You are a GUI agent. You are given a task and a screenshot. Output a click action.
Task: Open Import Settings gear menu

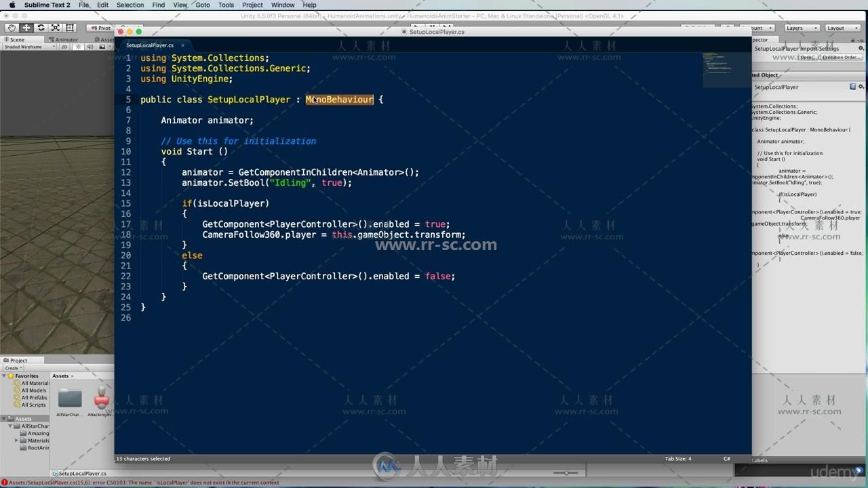click(x=862, y=49)
